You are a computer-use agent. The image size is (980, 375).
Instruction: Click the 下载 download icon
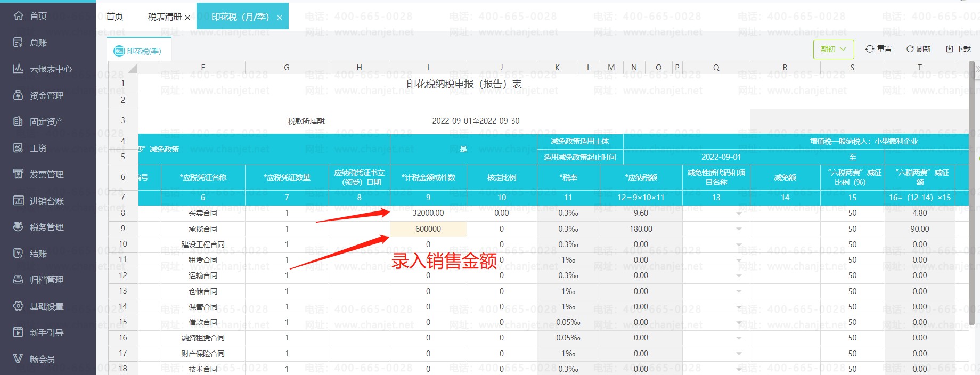(949, 49)
